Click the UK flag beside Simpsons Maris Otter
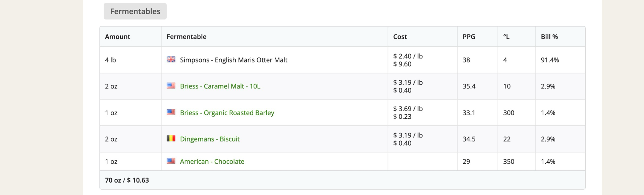The image size is (644, 195). (x=171, y=60)
